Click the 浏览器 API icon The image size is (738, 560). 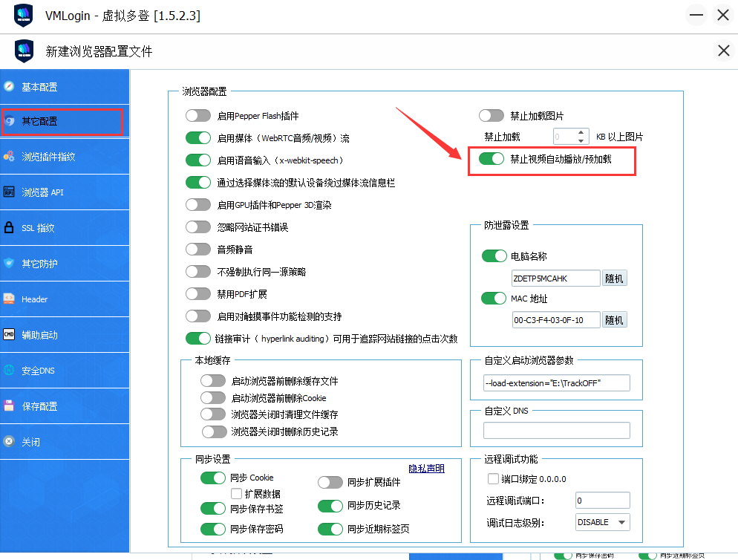(9, 192)
